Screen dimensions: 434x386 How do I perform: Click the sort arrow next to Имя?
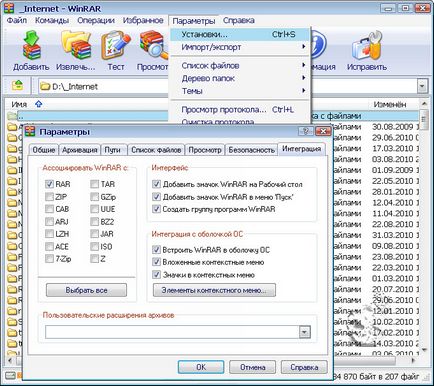[x=39, y=104]
